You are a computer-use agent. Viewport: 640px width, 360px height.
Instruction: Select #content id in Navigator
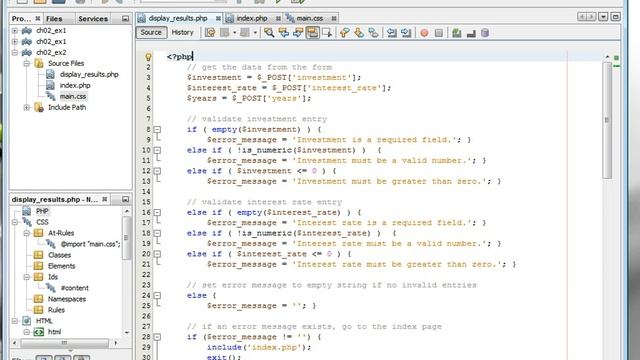point(74,288)
